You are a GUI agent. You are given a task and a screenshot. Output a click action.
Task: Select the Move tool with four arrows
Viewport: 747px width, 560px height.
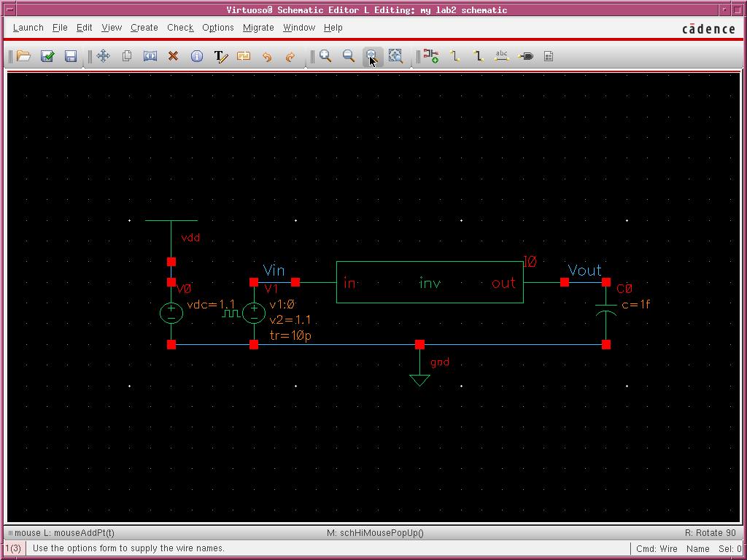click(x=103, y=56)
